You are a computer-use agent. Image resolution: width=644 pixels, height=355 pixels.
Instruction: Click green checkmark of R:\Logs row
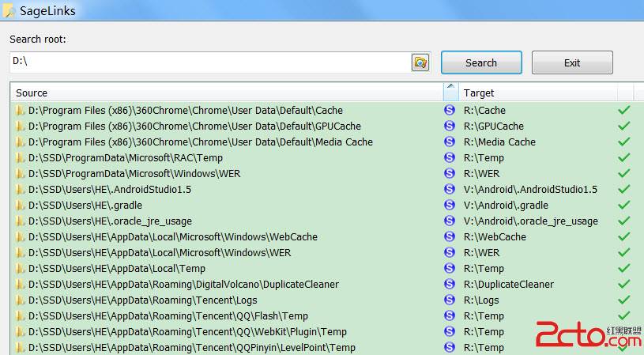pyautogui.click(x=624, y=300)
